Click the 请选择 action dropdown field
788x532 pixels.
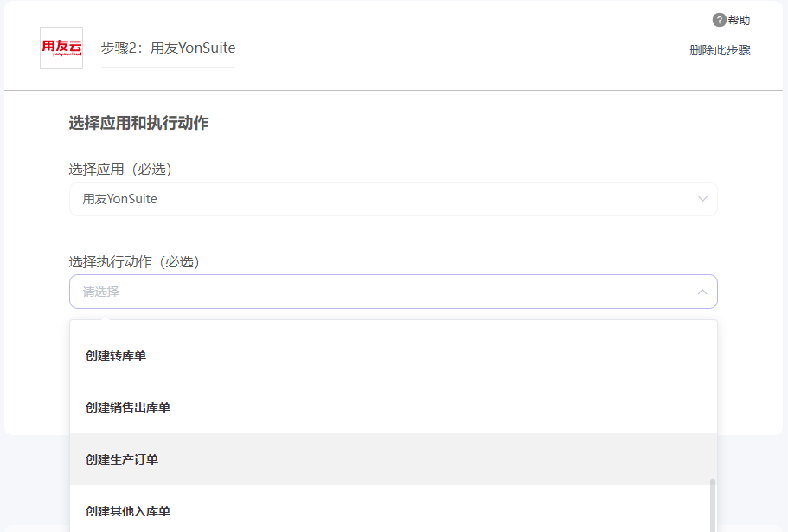pos(393,292)
